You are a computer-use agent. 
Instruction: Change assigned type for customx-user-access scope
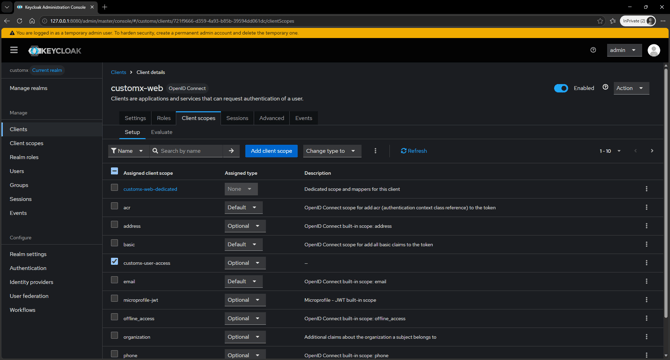245,263
